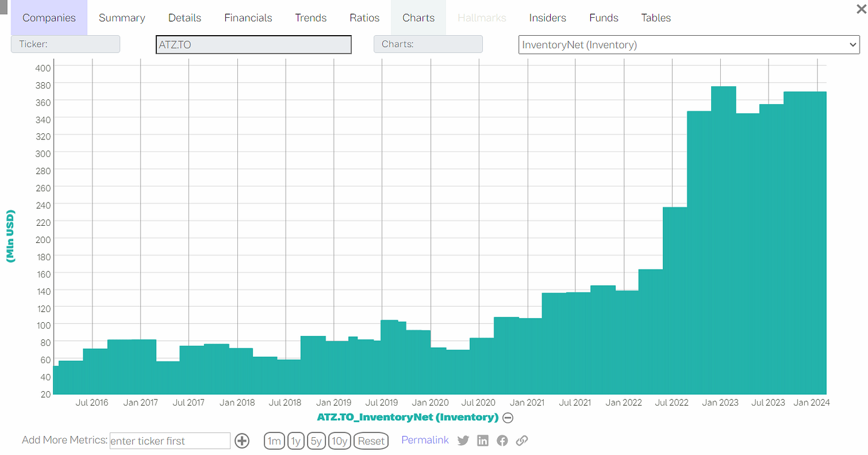868x455 pixels.
Task: Click the (Mln USD) y-axis label
Action: (x=10, y=236)
